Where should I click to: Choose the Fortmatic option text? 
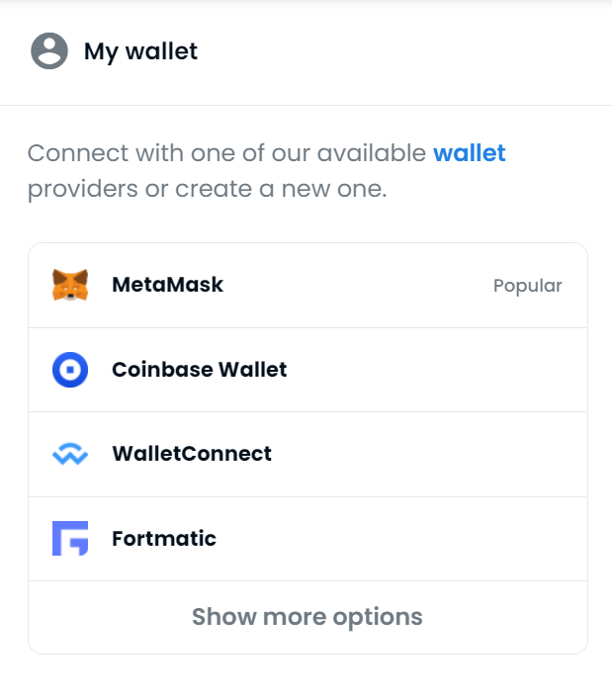click(x=164, y=539)
